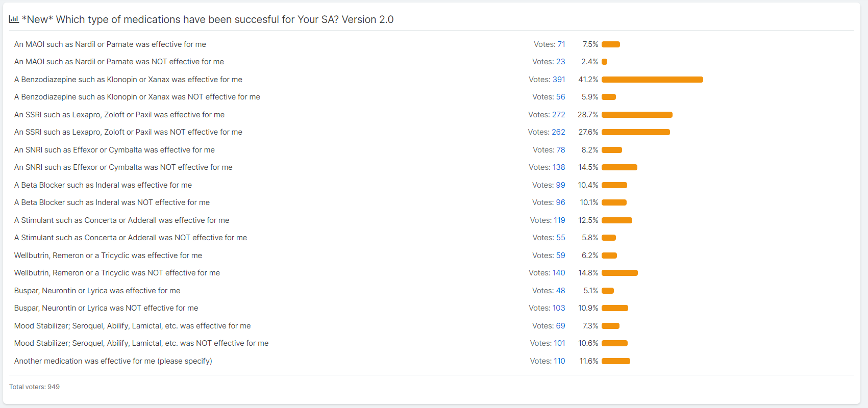Image resolution: width=868 pixels, height=408 pixels.
Task: View the 140 voters for Wellbutrin NOT effective
Action: coord(559,273)
